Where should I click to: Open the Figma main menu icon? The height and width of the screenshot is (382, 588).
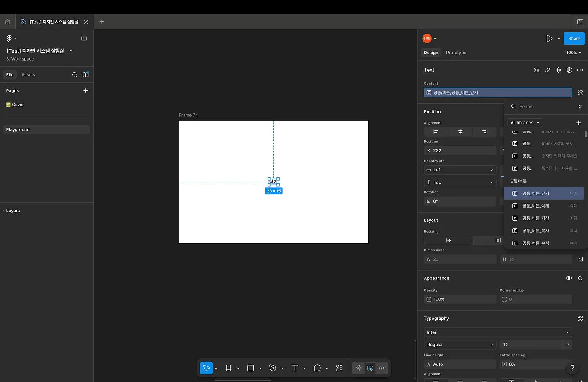tap(9, 38)
